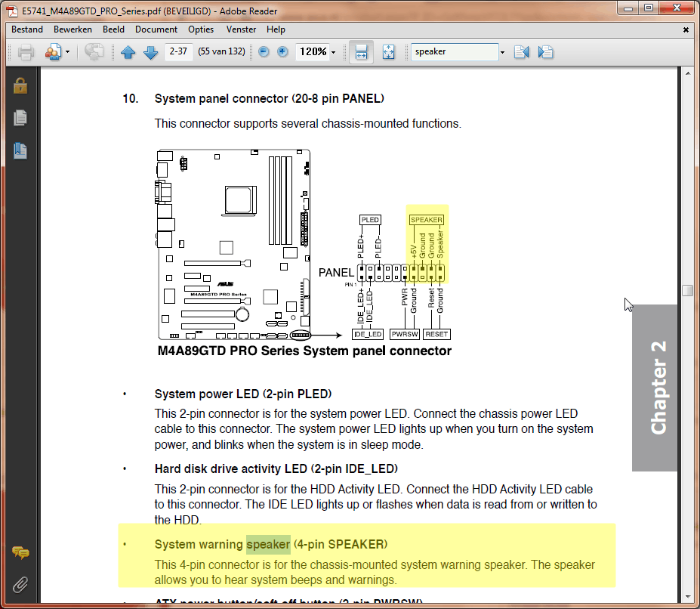Click the PANEL label beside pin header
This screenshot has height=609, width=700.
click(336, 273)
